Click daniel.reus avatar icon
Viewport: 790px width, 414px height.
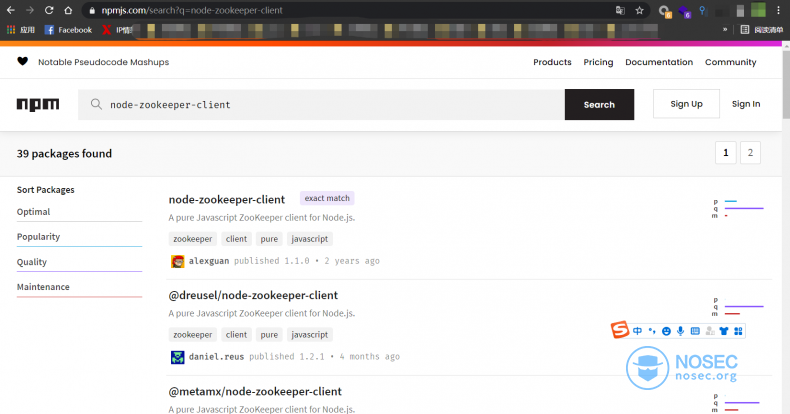(x=177, y=357)
